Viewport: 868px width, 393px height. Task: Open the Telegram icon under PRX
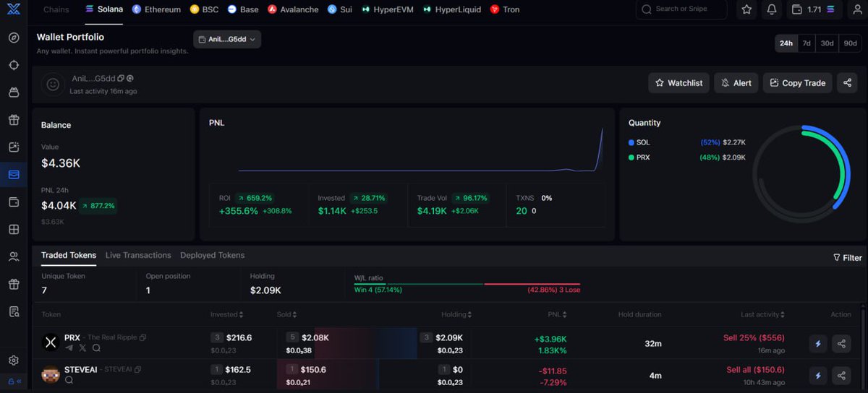[69, 347]
